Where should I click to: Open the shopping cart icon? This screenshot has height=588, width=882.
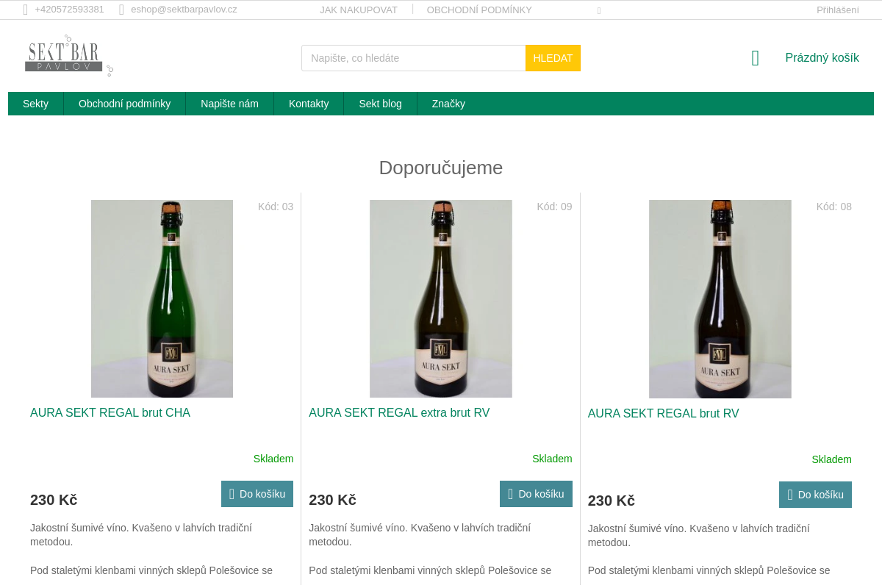755,58
